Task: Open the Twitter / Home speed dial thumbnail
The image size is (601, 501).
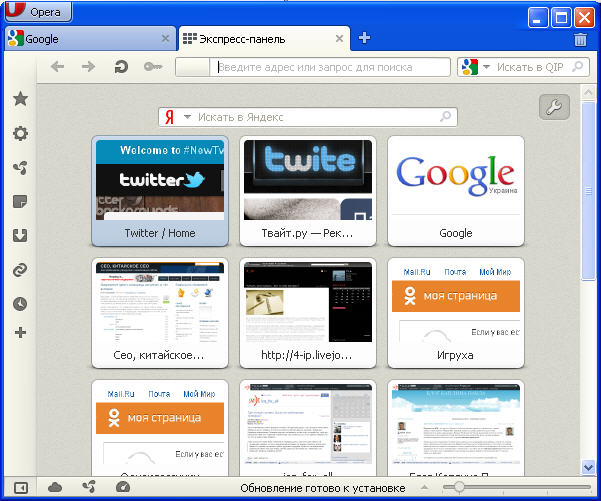Action: click(159, 190)
